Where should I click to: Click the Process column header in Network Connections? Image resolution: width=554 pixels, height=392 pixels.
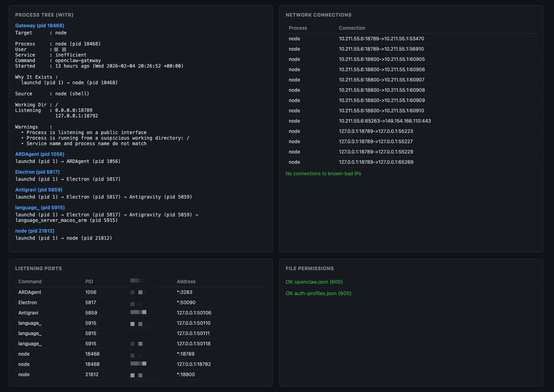coord(298,28)
